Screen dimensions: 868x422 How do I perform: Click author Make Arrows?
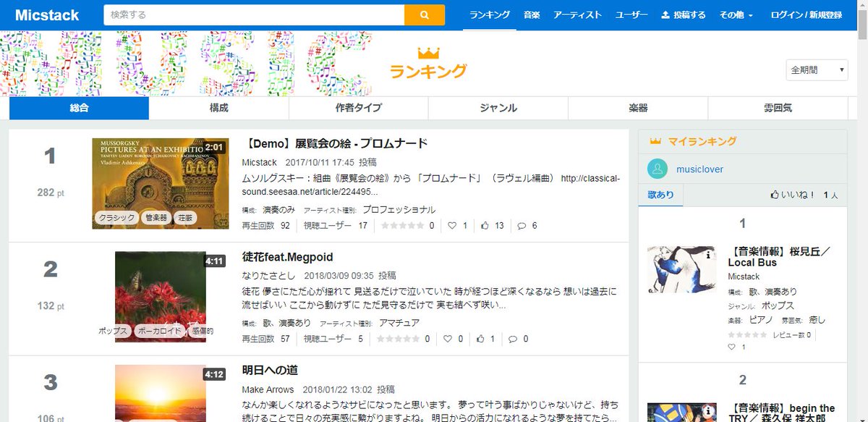pos(268,389)
